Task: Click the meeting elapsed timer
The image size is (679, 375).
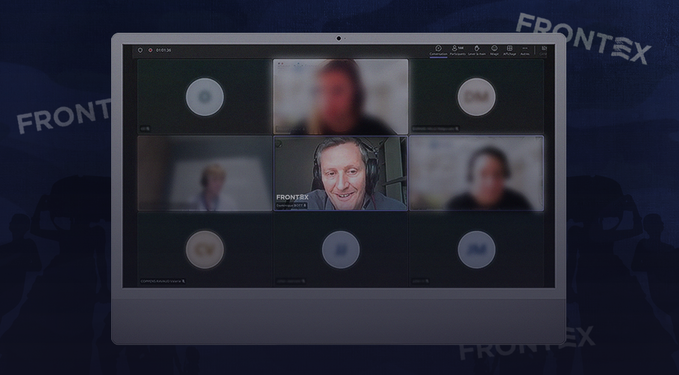Action: pyautogui.click(x=164, y=50)
